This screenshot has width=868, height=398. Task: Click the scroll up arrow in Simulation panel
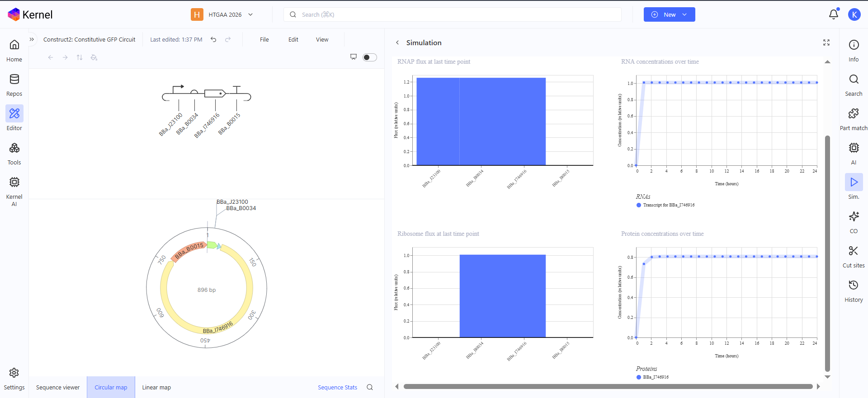point(827,62)
